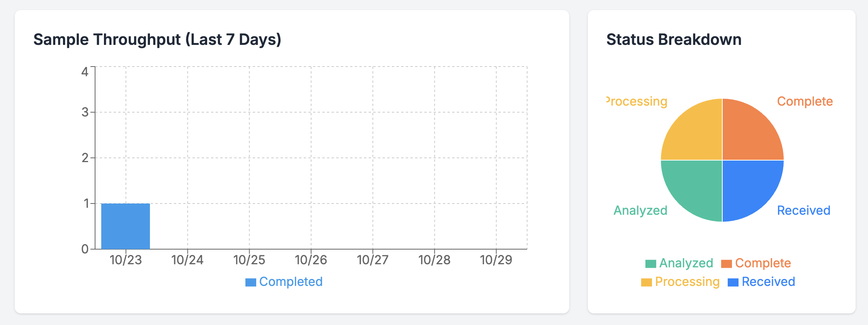Click the green Analyzed legend swatch
The image size is (868, 325).
coord(651,264)
